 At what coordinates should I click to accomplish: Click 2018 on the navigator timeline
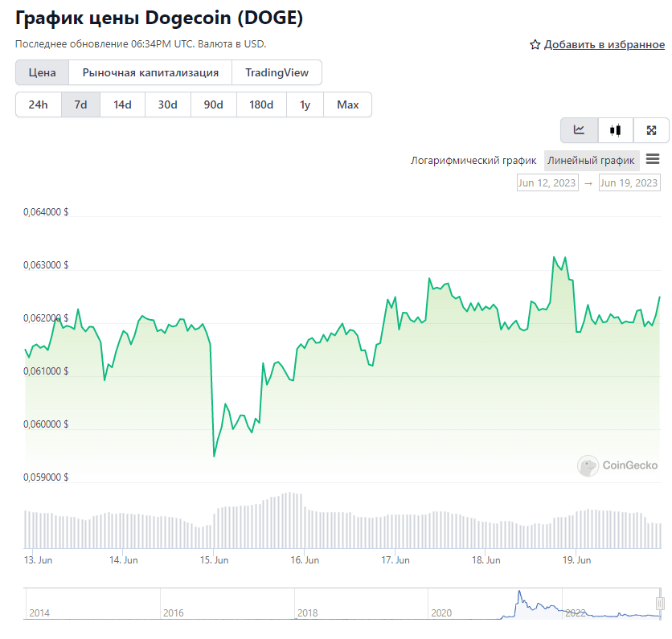[x=307, y=612]
